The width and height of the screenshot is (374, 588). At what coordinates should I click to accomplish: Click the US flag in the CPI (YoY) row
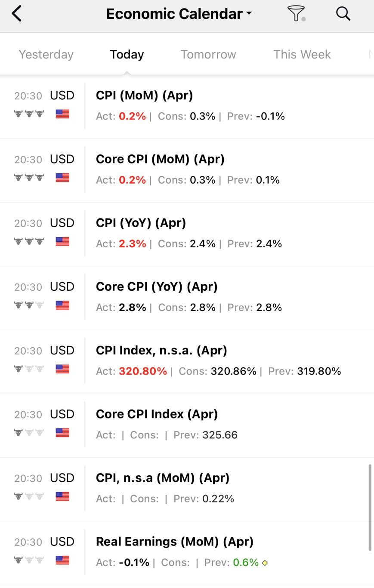[x=62, y=241]
